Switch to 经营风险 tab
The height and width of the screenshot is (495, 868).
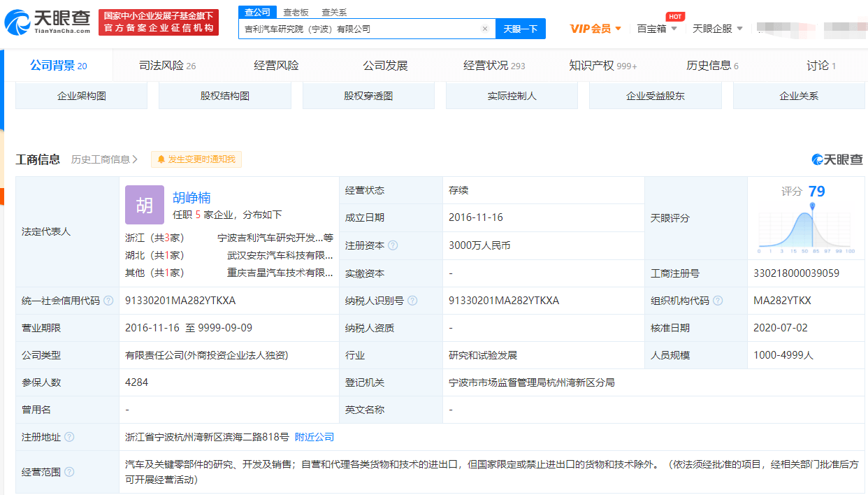[x=276, y=66]
